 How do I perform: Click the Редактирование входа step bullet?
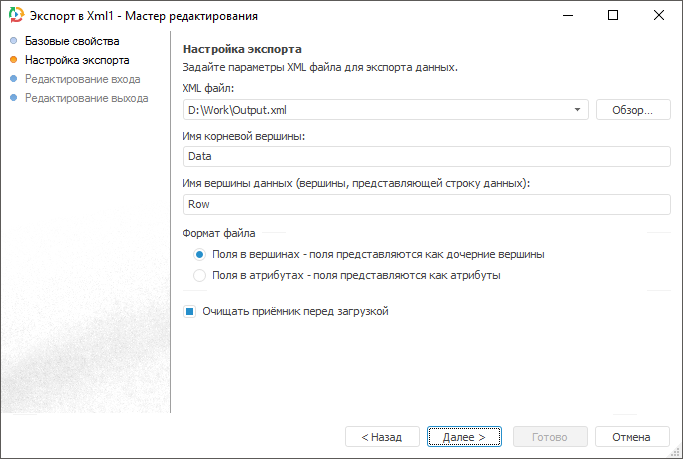[x=13, y=79]
